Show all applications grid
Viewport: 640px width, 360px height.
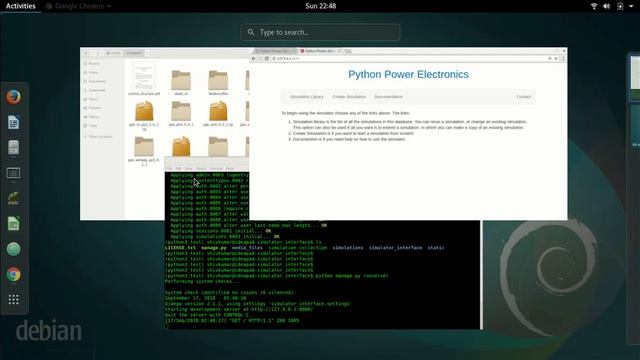tap(13, 300)
